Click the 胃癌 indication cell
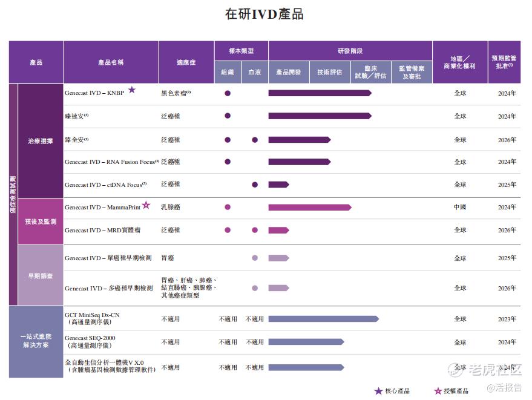 click(x=167, y=258)
